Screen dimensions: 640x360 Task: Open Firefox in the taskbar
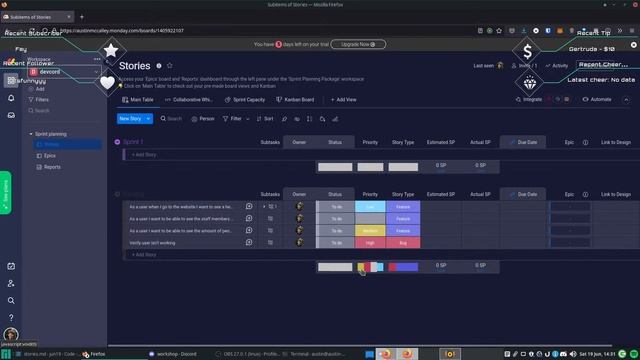(x=94, y=354)
